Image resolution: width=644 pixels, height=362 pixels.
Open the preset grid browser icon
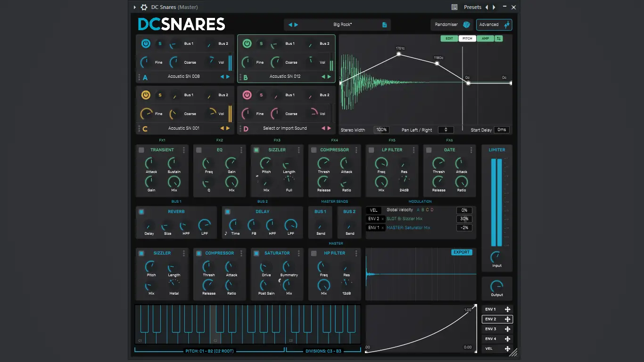click(x=454, y=7)
